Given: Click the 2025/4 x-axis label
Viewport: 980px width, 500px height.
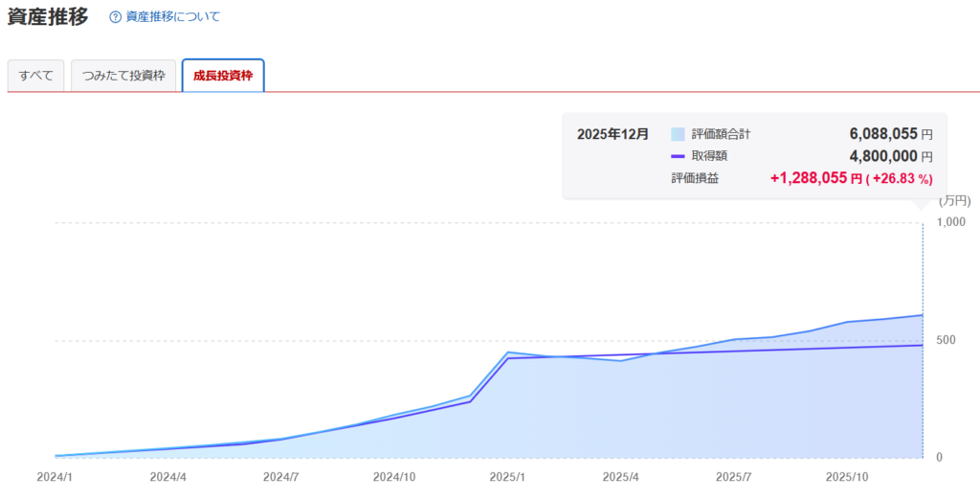Looking at the screenshot, I should pos(621,476).
